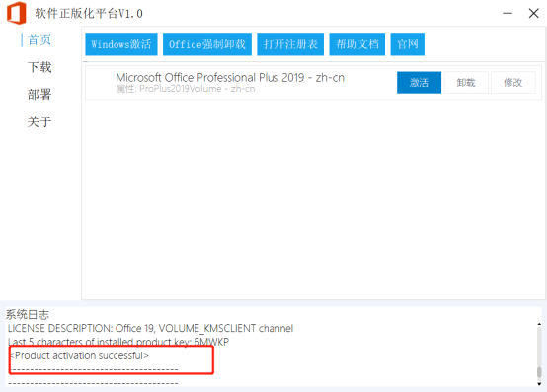Click the system log scrollbar thumb
This screenshot has width=547, height=392.
pyautogui.click(x=539, y=372)
